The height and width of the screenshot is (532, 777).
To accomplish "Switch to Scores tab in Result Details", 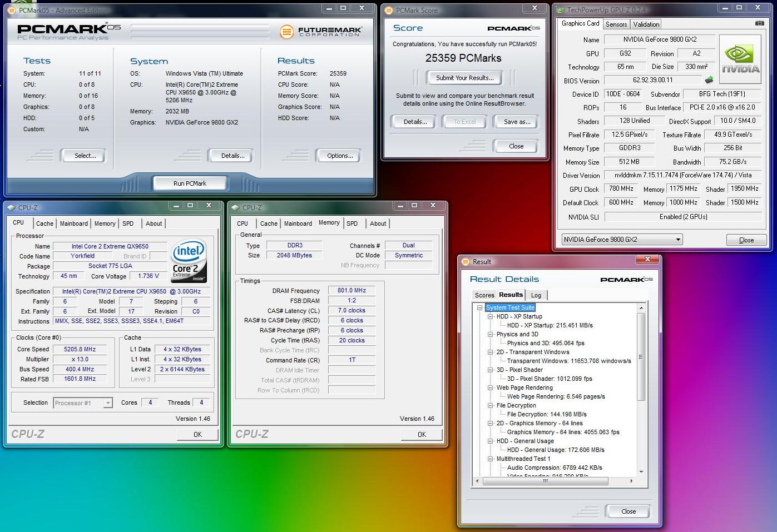I will (x=484, y=295).
